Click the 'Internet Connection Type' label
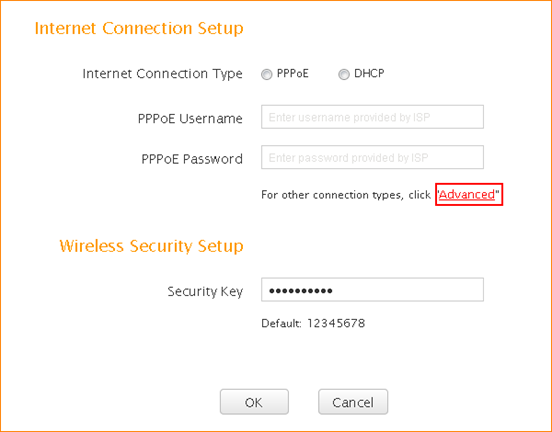Image resolution: width=552 pixels, height=432 pixels. click(162, 74)
